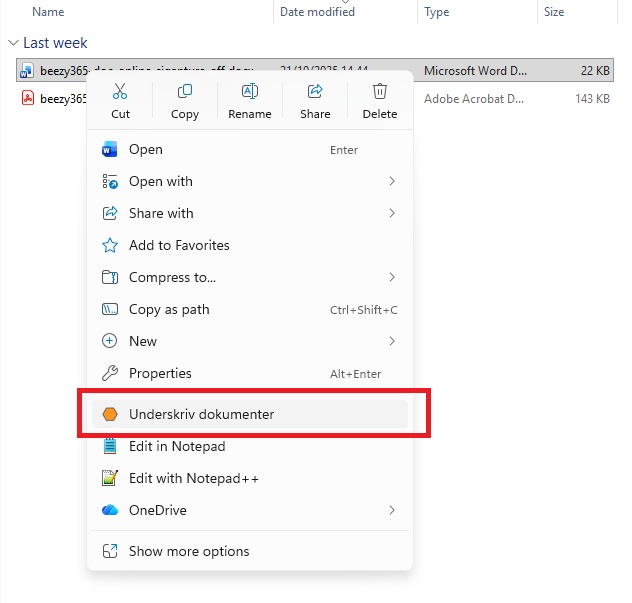This screenshot has width=632, height=603.
Task: Select the orange Underskriv dokumenter hexagon icon
Action: 110,414
